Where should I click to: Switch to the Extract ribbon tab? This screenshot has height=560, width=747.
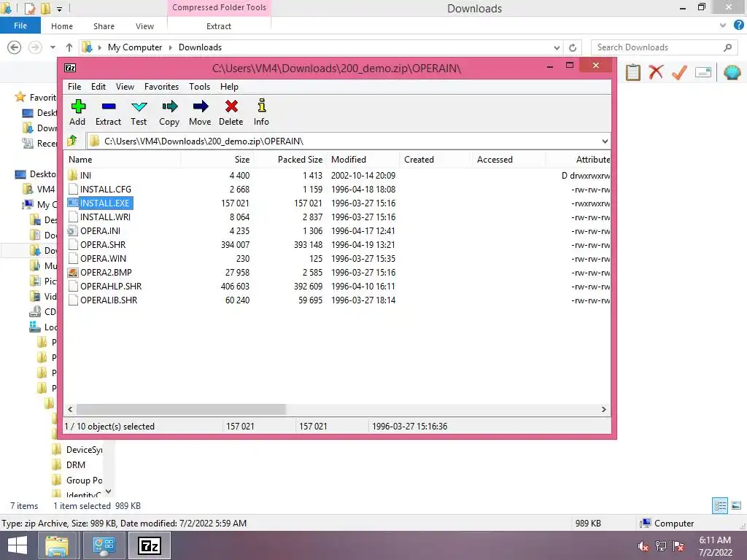[219, 26]
